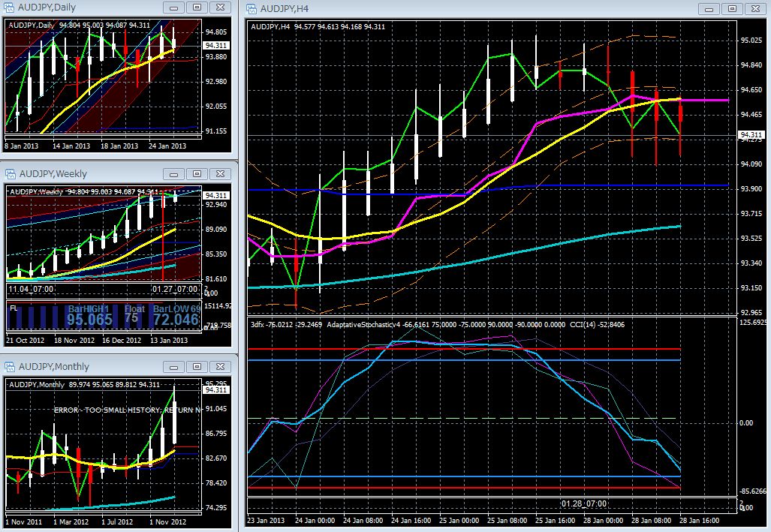This screenshot has height=532, width=771.
Task: Select the AUDJPY,Weekly window title text
Action: (53, 174)
